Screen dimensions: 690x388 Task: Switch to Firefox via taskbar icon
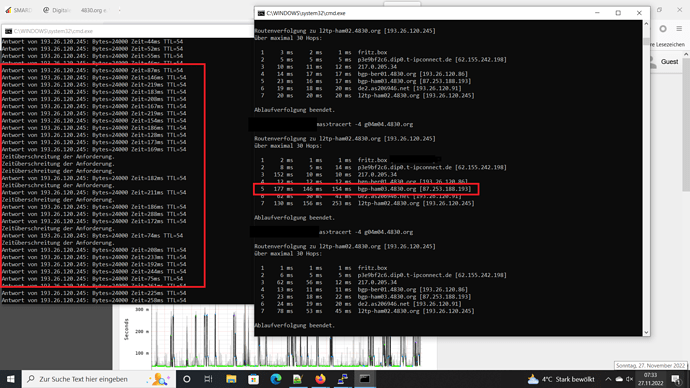tap(320, 379)
